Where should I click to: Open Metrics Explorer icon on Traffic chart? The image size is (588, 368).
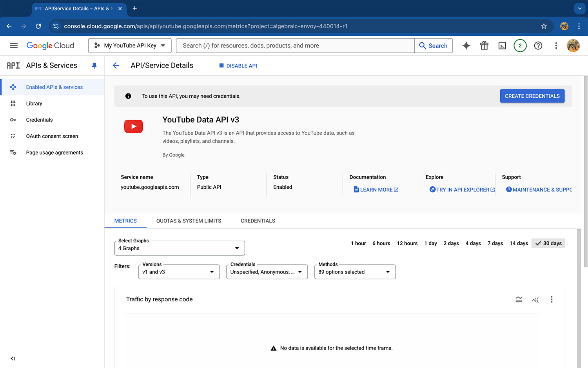535,299
